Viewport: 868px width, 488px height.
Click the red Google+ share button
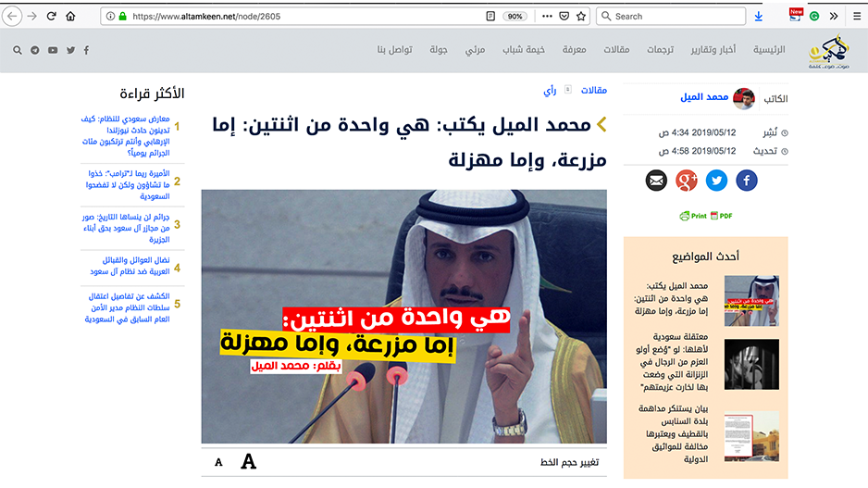(687, 181)
